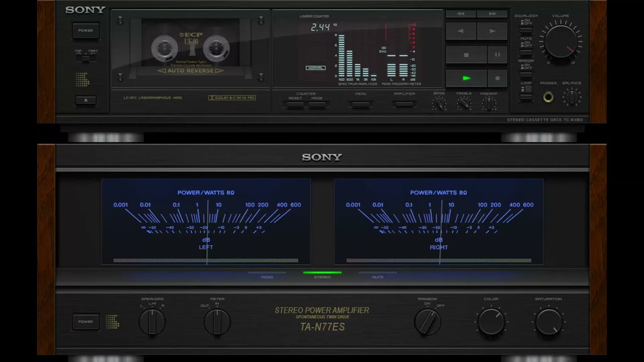Viewport: 644px width, 362px height.
Task: Click the Saturation knob
Action: coord(548,322)
